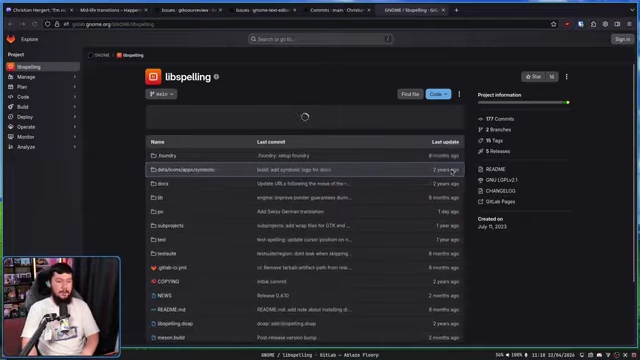The width and height of the screenshot is (640, 360).
Task: Switch to the Issues gnome-text-editor browser tab
Action: click(x=262, y=10)
